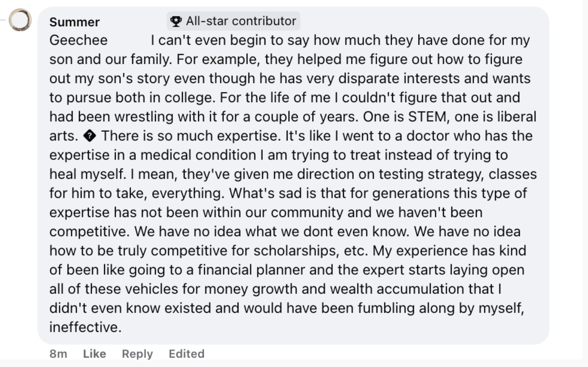Like Summer's comment
The width and height of the screenshot is (588, 367).
(94, 354)
